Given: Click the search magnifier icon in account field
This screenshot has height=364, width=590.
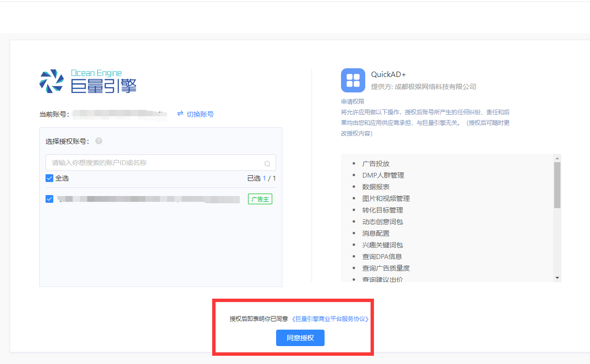Looking at the screenshot, I should pos(267,164).
